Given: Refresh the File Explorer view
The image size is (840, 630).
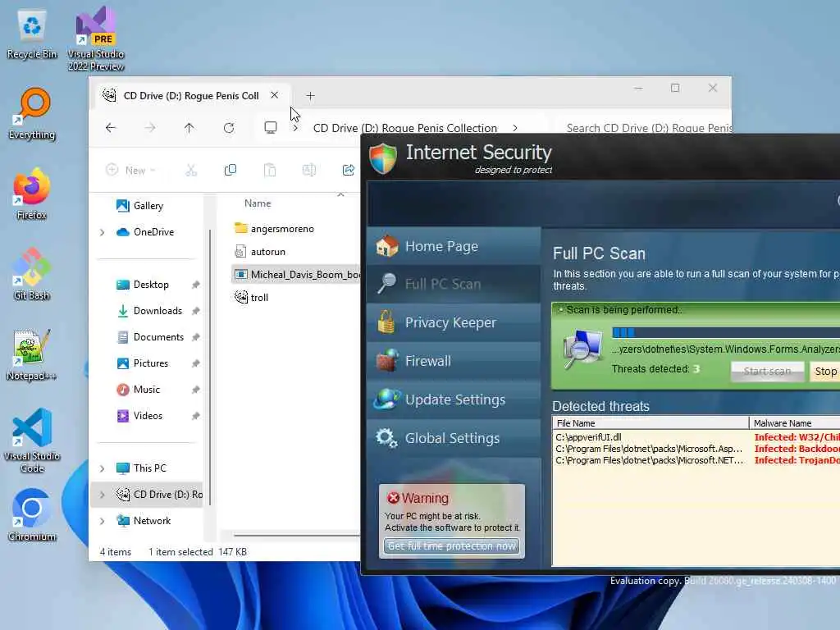Looking at the screenshot, I should [229, 127].
